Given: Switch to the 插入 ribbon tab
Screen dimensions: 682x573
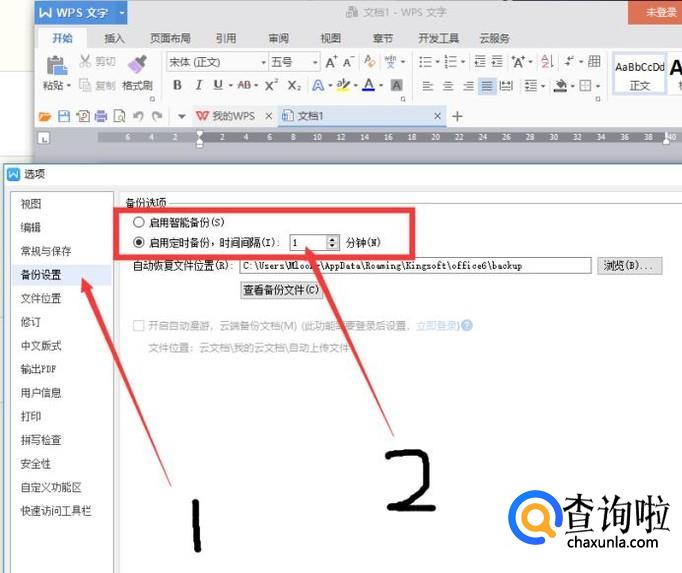Looking at the screenshot, I should pos(115,39).
